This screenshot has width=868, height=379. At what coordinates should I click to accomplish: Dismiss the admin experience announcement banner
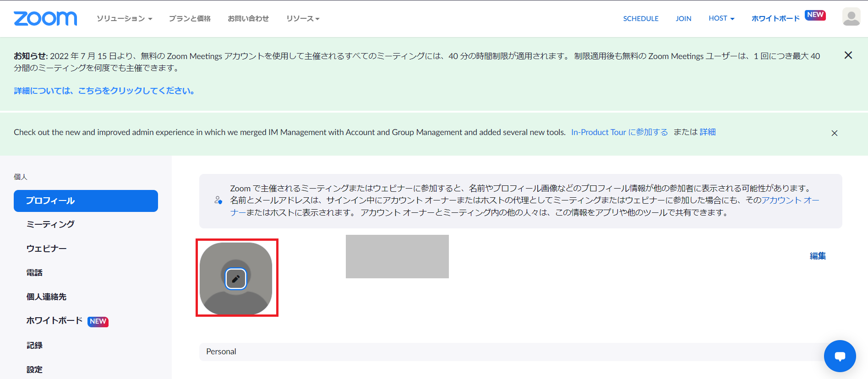point(834,133)
